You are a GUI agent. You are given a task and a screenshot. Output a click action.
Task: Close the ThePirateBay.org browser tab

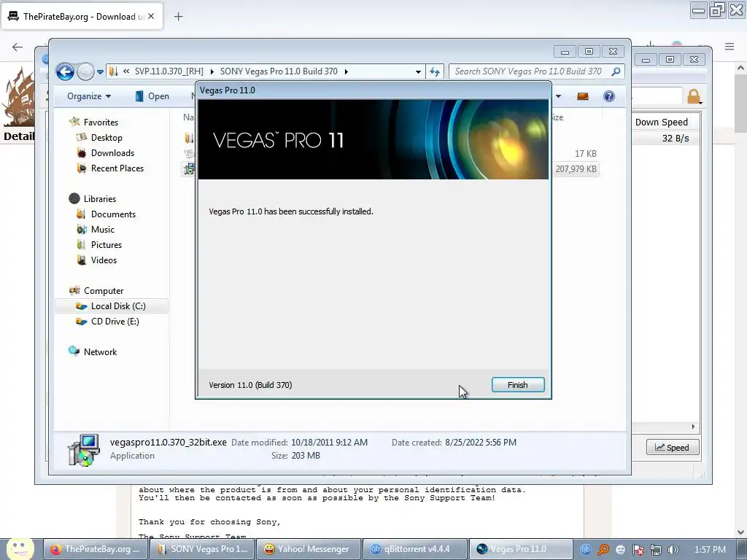(x=151, y=16)
